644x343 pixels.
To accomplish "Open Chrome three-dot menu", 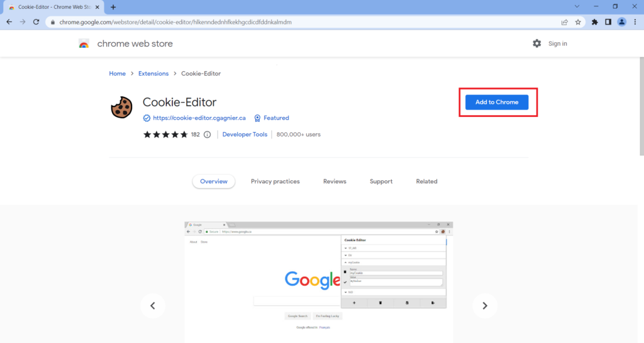I will click(x=635, y=21).
